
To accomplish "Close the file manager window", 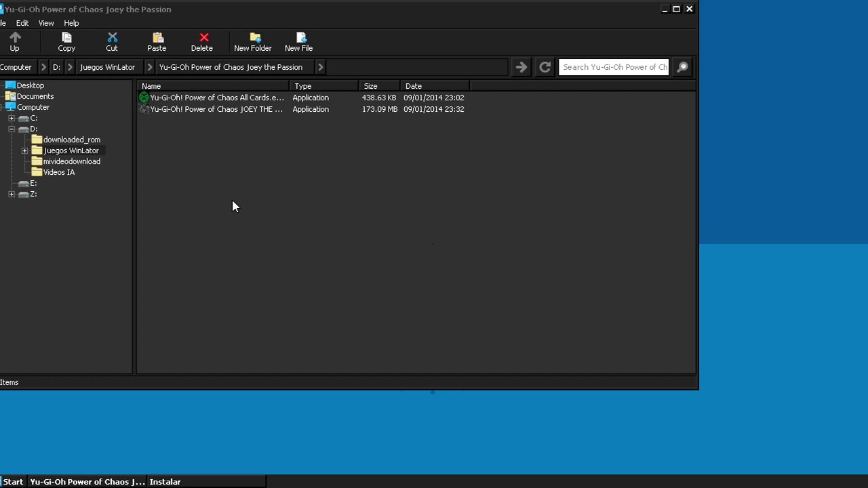I will click(x=689, y=9).
